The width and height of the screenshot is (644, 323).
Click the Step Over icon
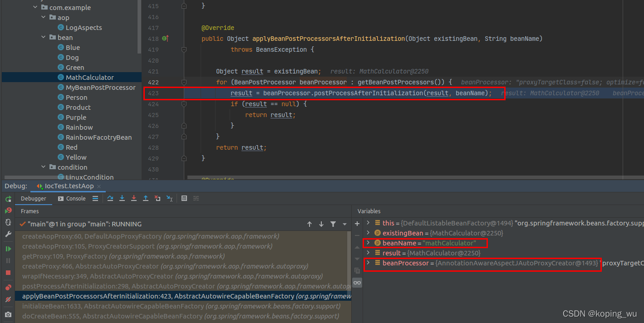[x=110, y=198]
